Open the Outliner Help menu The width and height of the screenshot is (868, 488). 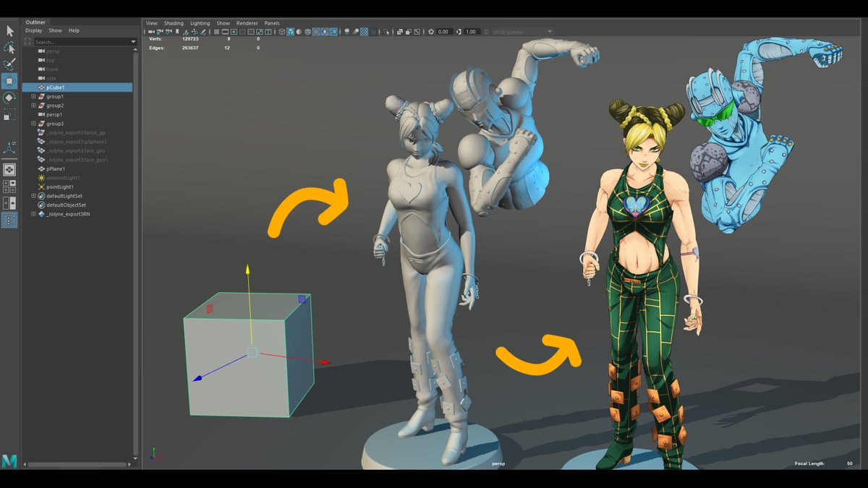74,30
